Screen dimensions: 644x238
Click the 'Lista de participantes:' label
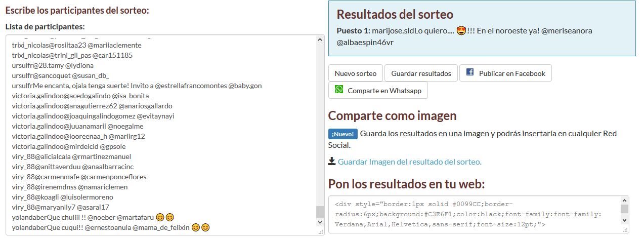pyautogui.click(x=45, y=26)
